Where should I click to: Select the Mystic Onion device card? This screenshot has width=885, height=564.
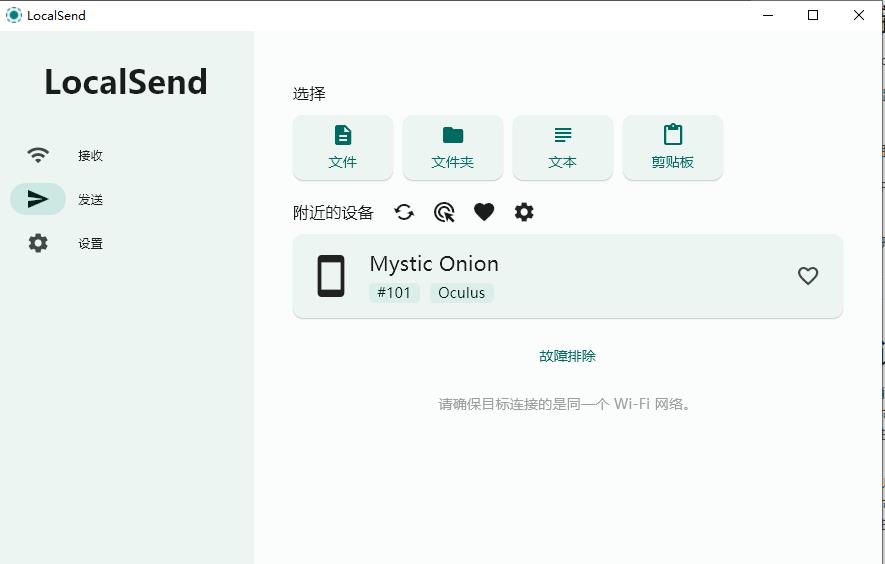click(x=568, y=276)
